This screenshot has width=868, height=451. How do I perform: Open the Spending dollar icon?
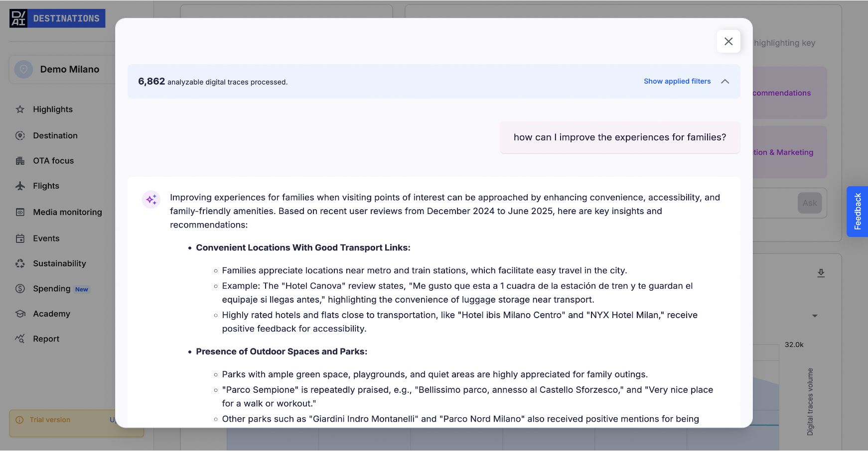(x=20, y=289)
